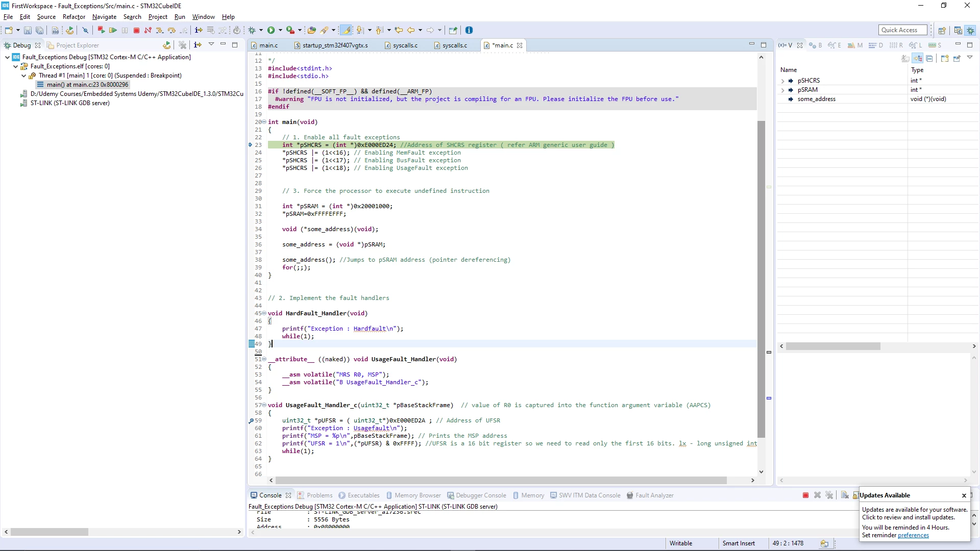
Task: Click the Collapse All icon in Variables view
Action: [x=929, y=59]
